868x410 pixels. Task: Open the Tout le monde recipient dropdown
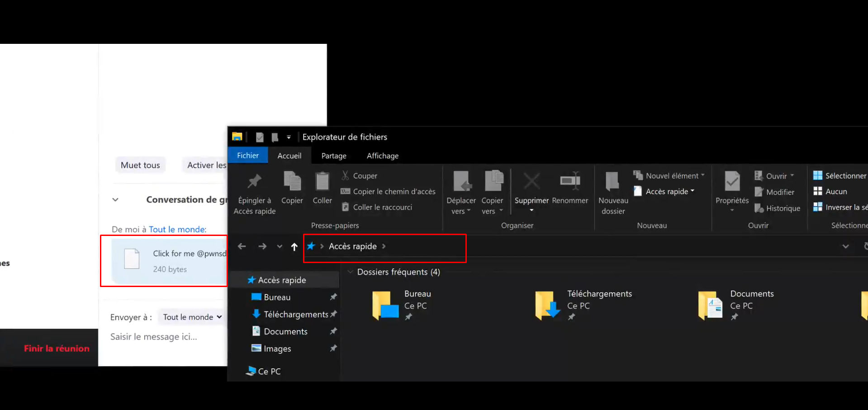pyautogui.click(x=192, y=317)
